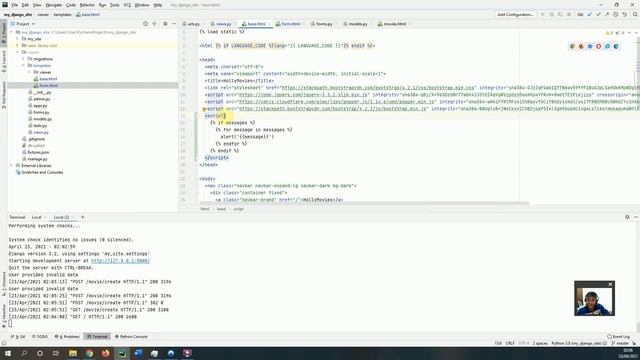The image size is (640, 360).
Task: Collapse the my_django_site project root
Action: [11, 32]
